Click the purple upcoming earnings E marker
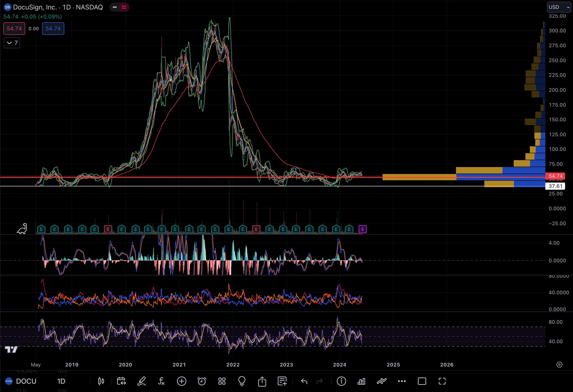Image resolution: width=573 pixels, height=392 pixels. pyautogui.click(x=363, y=230)
